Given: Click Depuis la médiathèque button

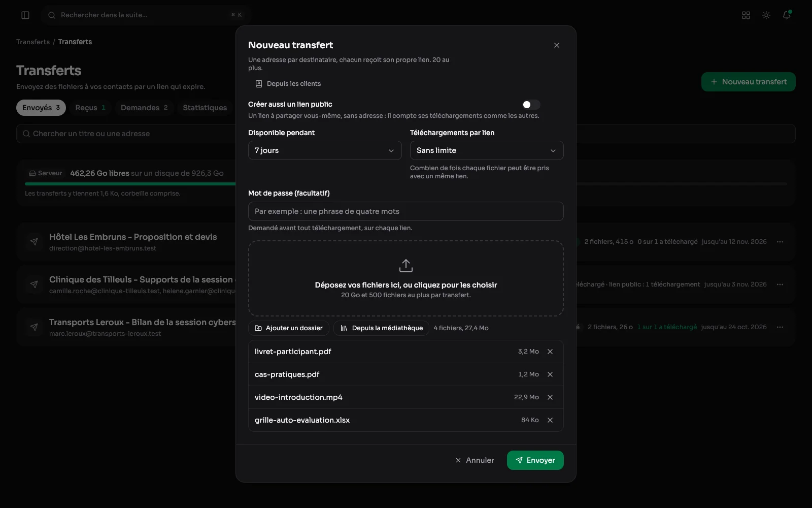Looking at the screenshot, I should pyautogui.click(x=382, y=328).
